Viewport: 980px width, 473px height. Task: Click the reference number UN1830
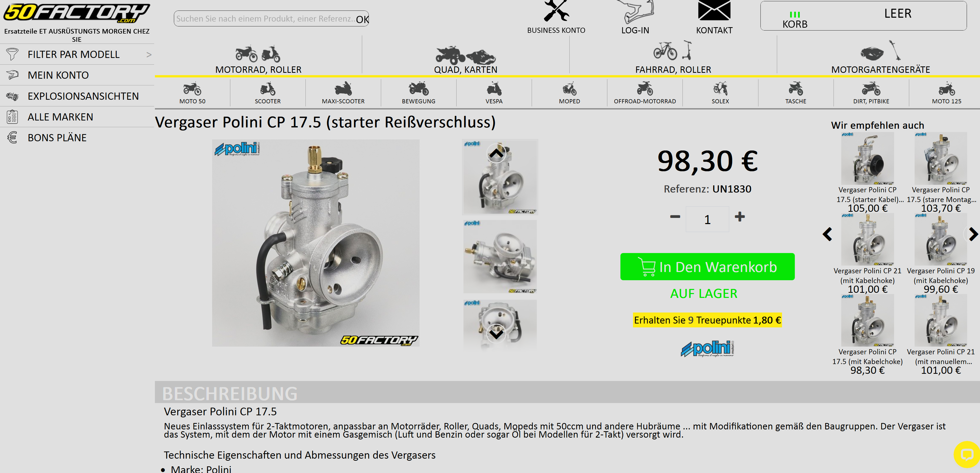731,189
